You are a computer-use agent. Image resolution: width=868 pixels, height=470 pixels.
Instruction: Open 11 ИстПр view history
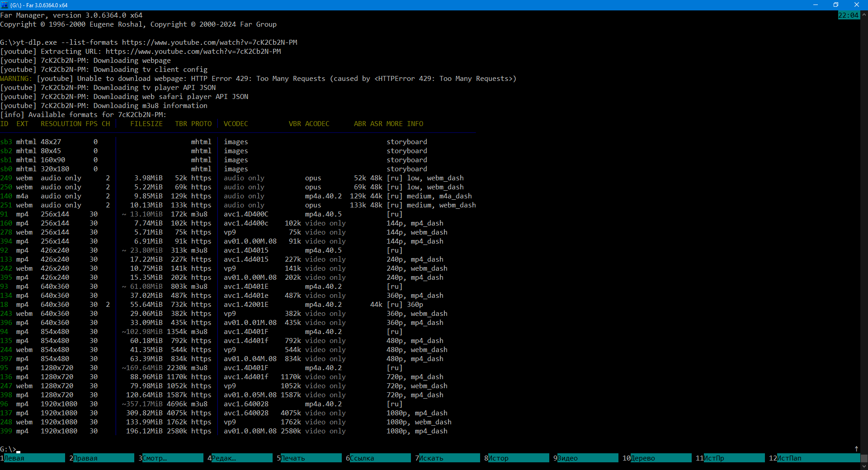pos(733,458)
